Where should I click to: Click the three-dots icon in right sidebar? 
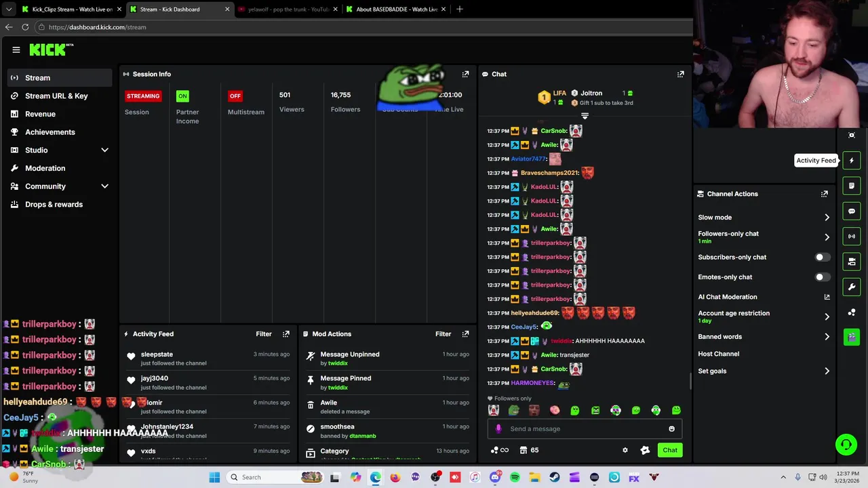click(x=852, y=312)
